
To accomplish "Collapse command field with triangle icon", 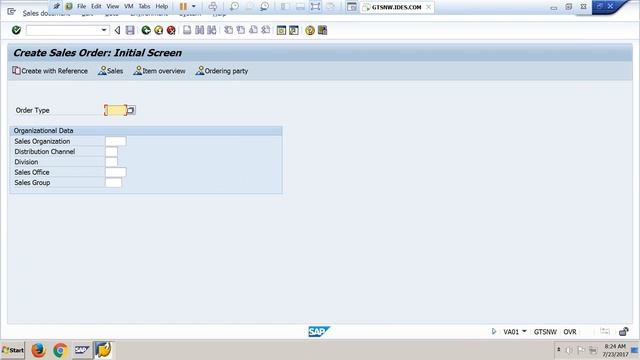I will [117, 30].
